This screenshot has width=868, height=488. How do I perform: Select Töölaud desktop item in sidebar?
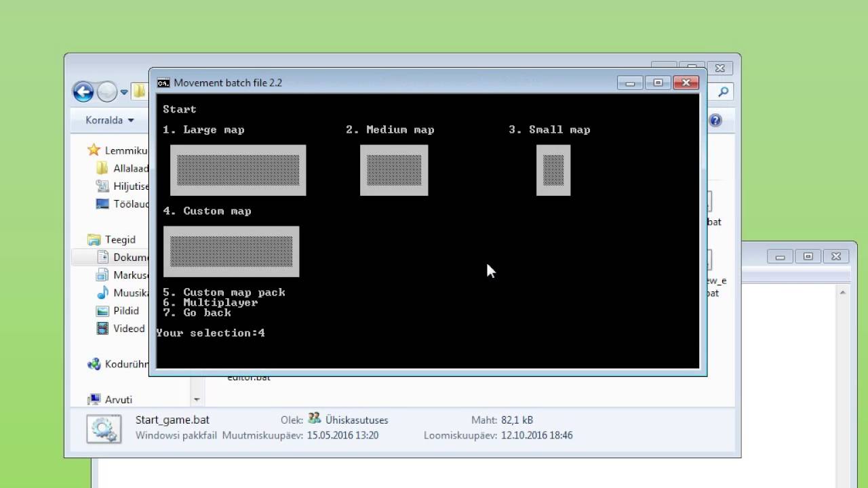[x=123, y=203]
